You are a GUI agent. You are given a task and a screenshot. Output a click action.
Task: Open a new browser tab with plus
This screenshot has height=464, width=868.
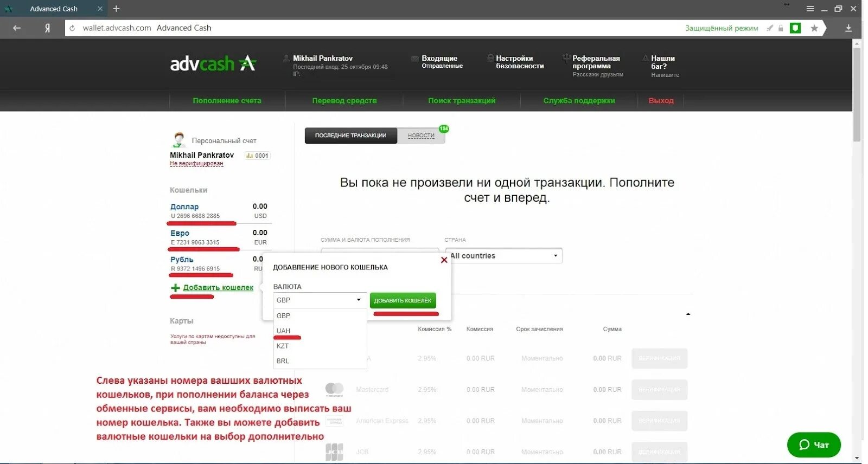[116, 9]
